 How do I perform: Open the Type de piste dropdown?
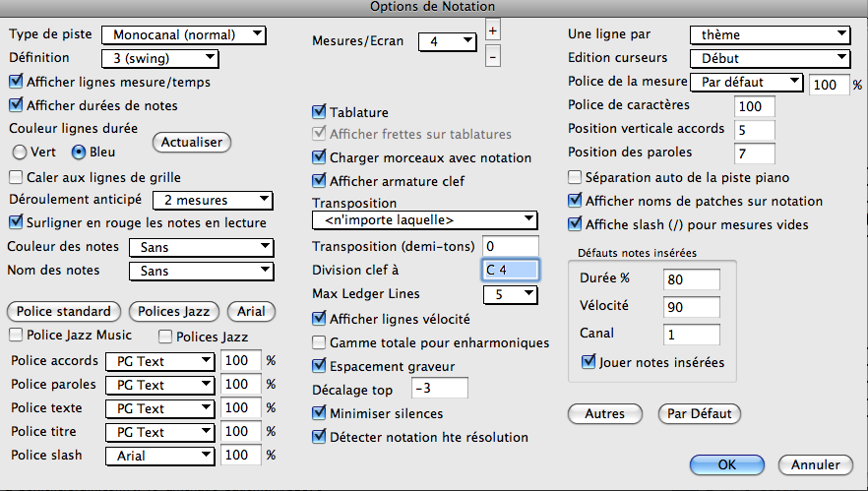(x=184, y=34)
